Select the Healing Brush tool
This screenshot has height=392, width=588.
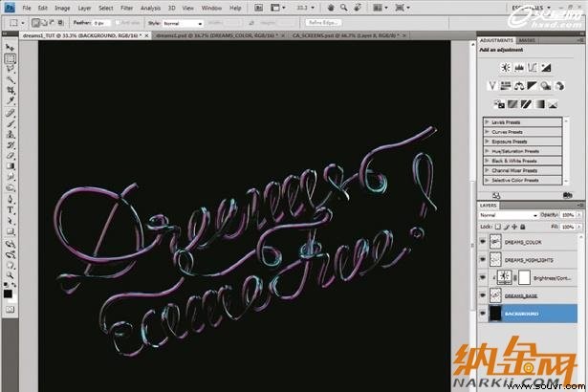11,113
